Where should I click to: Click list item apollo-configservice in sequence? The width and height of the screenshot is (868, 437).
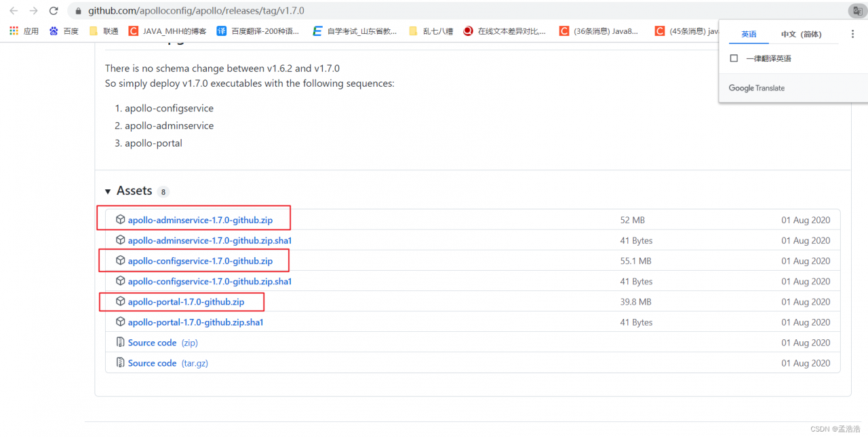point(169,108)
